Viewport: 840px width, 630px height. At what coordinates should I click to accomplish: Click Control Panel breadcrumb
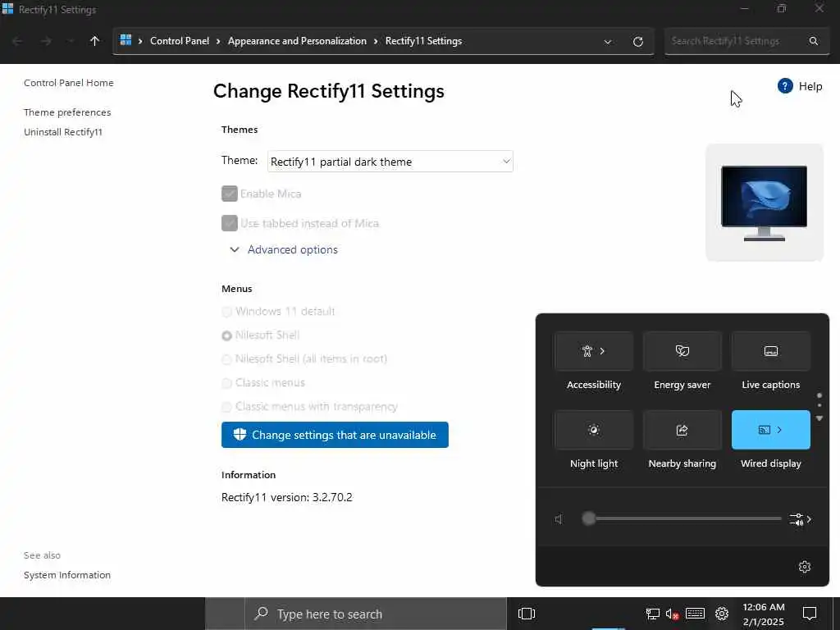(180, 41)
